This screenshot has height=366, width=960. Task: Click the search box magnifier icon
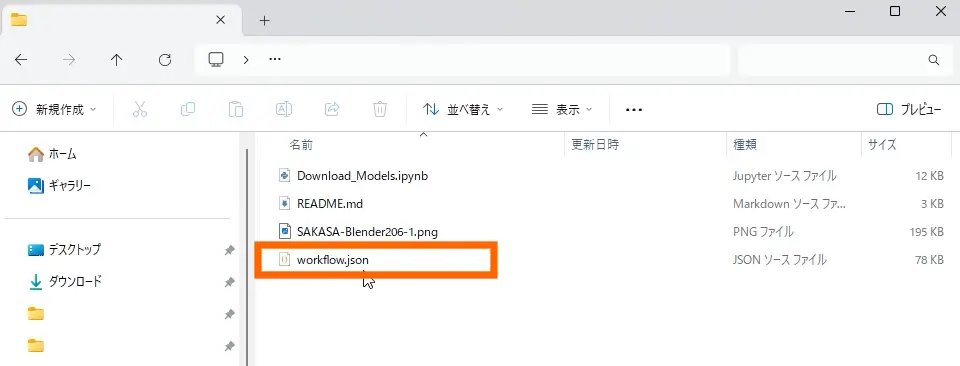pyautogui.click(x=934, y=60)
